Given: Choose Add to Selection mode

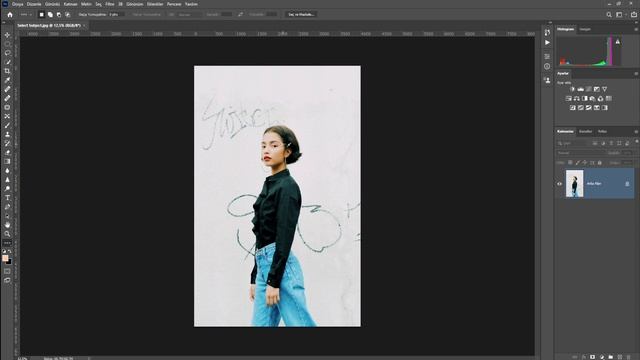Looking at the screenshot, I should [x=50, y=15].
